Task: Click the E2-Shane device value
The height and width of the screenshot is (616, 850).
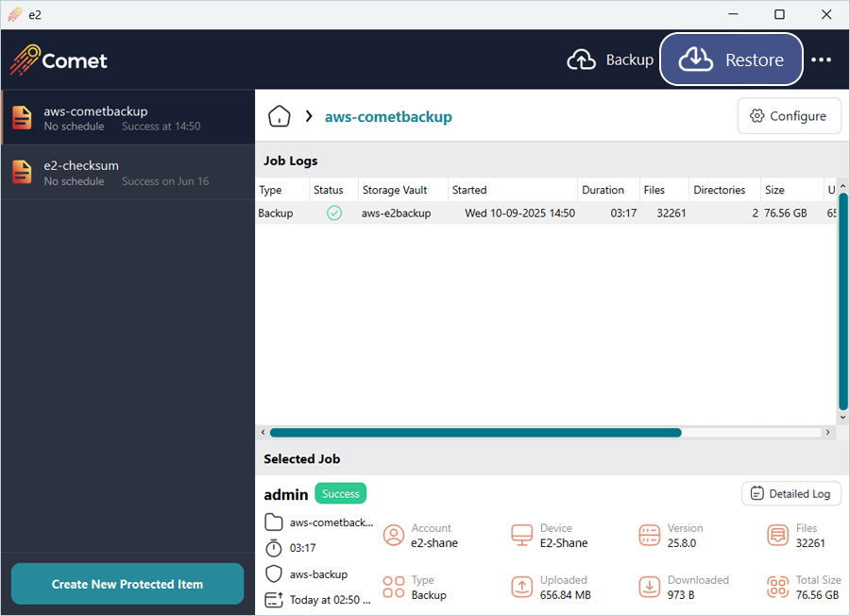Action: (x=564, y=543)
